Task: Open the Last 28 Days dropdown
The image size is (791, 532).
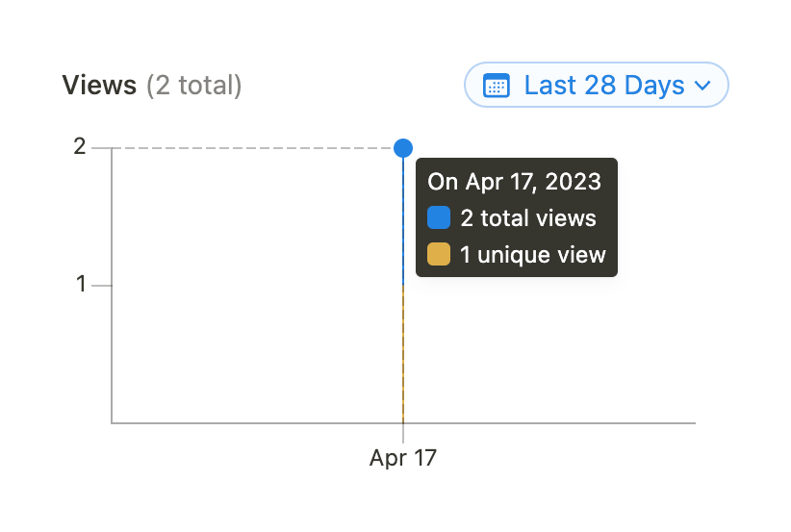Action: [597, 86]
